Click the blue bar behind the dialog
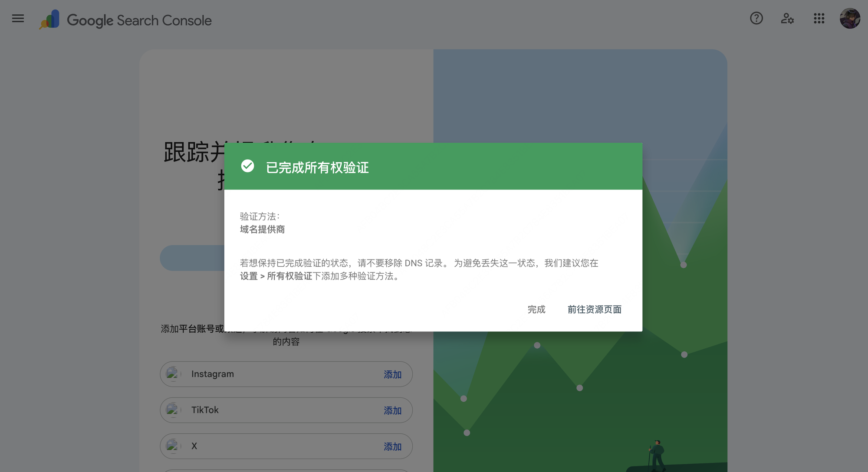This screenshot has width=868, height=472. point(192,258)
